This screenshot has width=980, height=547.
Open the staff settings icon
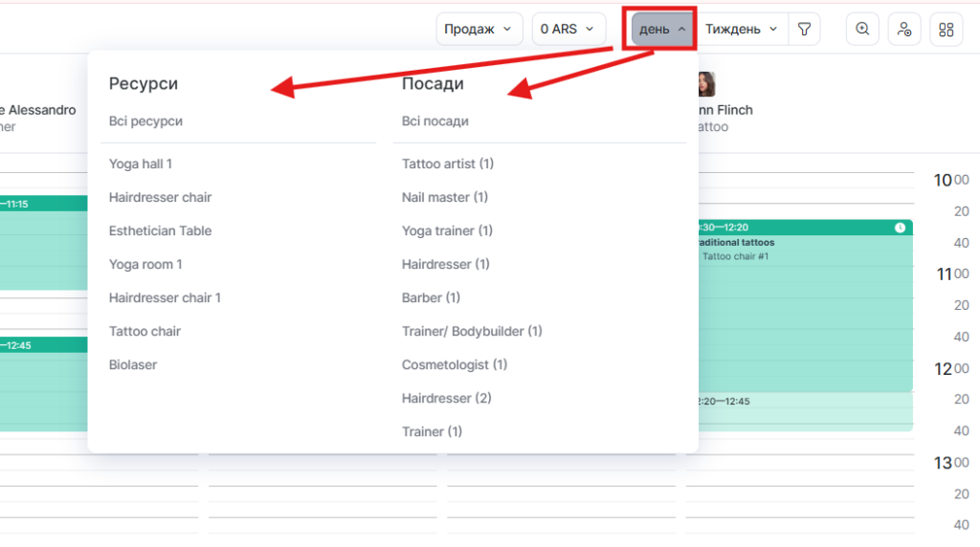coord(904,29)
